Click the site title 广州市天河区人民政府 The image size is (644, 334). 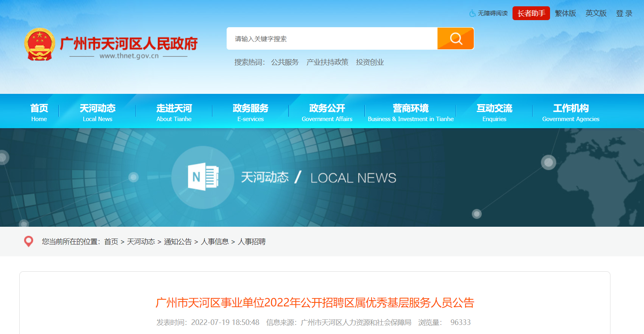pos(129,43)
